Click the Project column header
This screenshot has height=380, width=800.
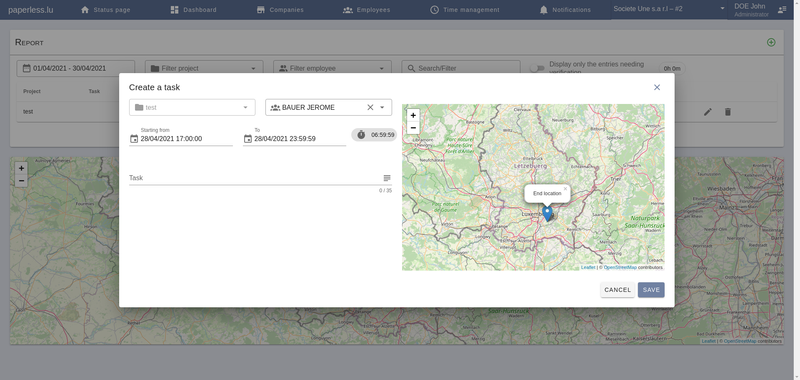click(32, 91)
